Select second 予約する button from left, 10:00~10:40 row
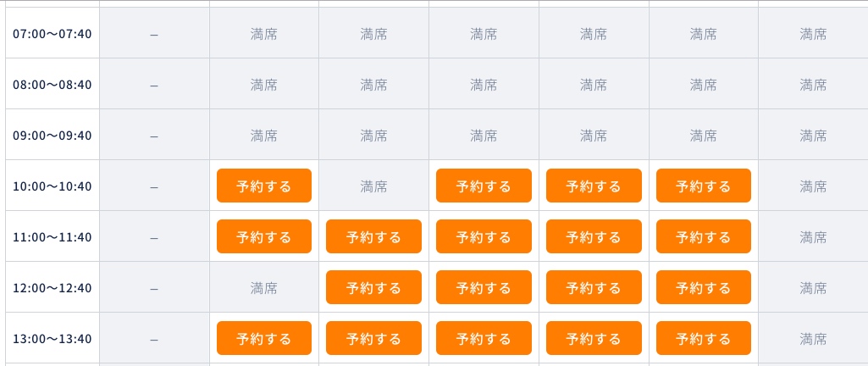Image resolution: width=868 pixels, height=366 pixels. point(484,186)
